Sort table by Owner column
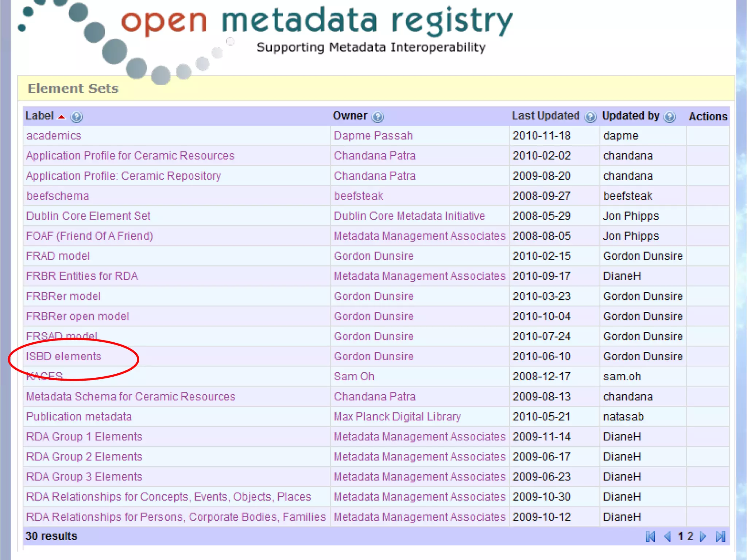Screen dimensions: 747x560 tap(349, 116)
